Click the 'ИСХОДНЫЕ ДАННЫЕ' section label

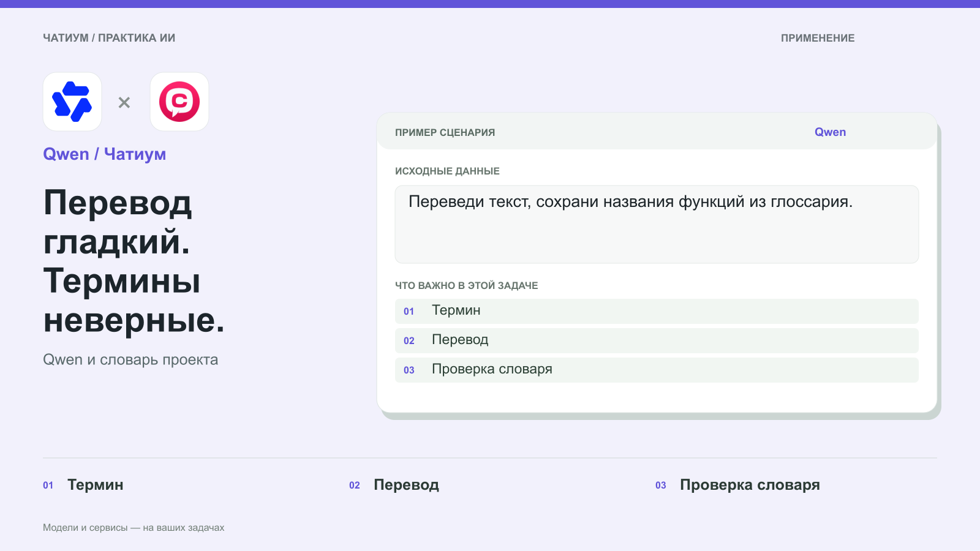[x=447, y=171]
